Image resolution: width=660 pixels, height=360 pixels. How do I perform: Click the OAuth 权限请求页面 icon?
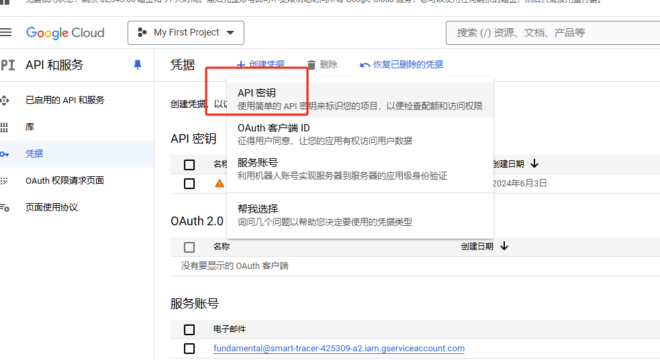tap(4, 181)
